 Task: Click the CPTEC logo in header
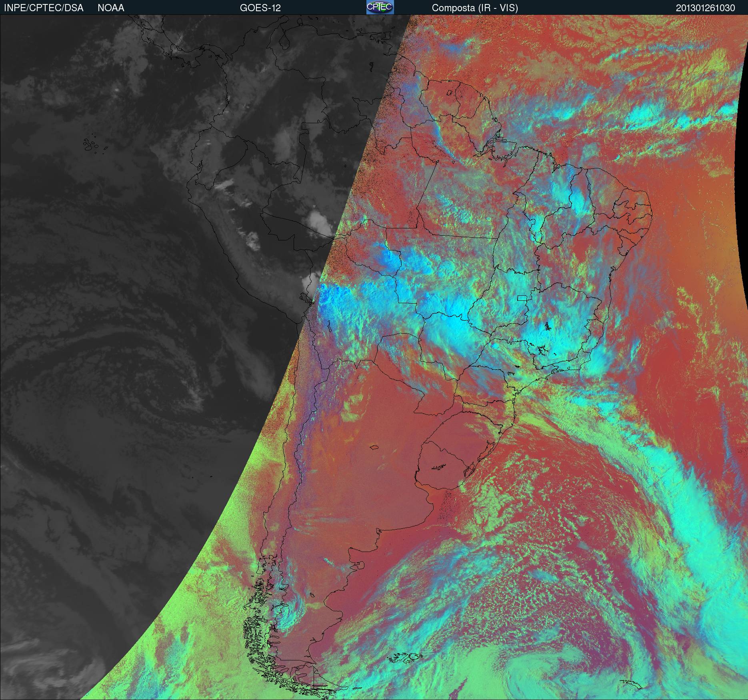pyautogui.click(x=380, y=7)
